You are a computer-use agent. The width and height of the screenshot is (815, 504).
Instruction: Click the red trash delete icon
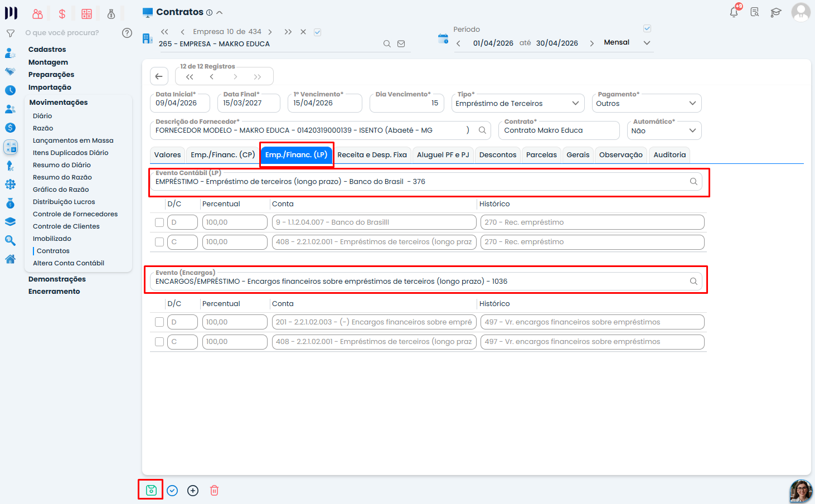pos(214,491)
